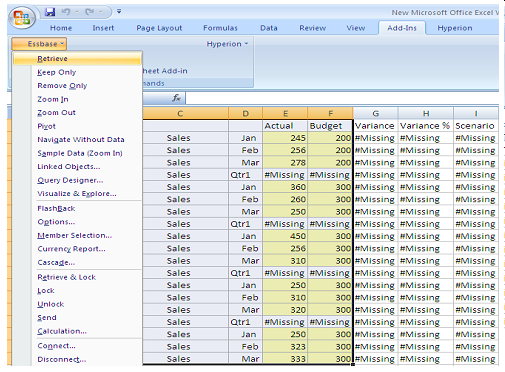The image size is (505, 372).
Task: Switch to the Hyperion ribbon tab
Action: pyautogui.click(x=455, y=28)
